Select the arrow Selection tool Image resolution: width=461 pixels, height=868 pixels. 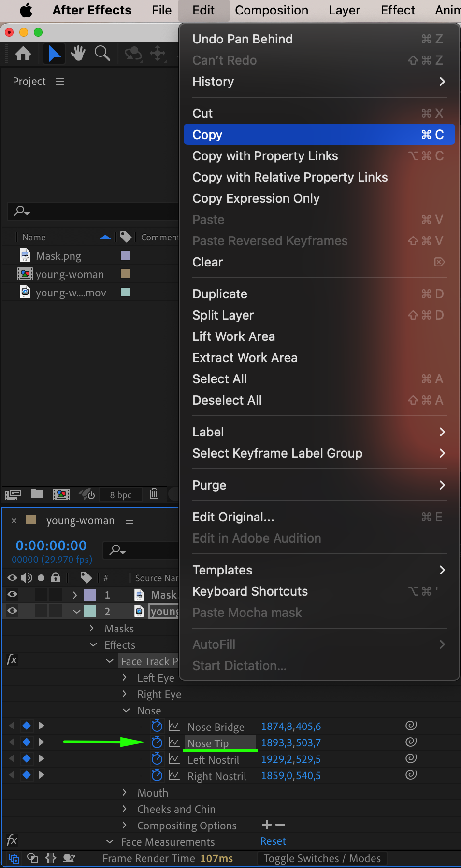coord(54,53)
